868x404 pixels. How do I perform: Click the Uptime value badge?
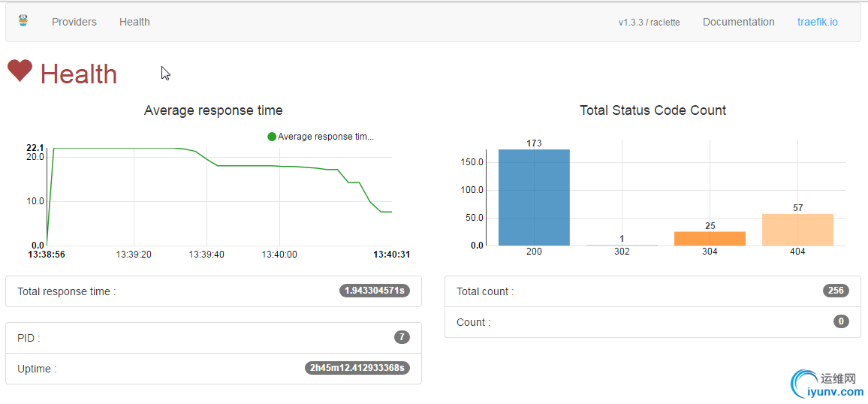(357, 368)
